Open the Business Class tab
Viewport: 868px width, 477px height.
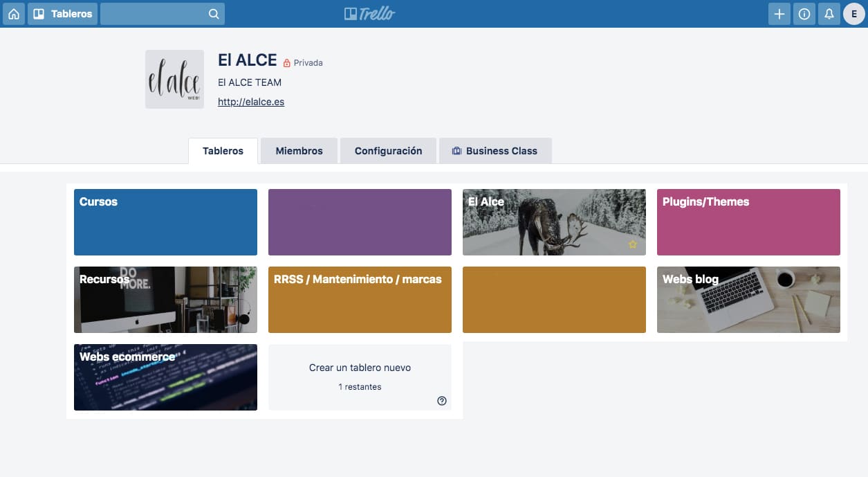click(495, 151)
